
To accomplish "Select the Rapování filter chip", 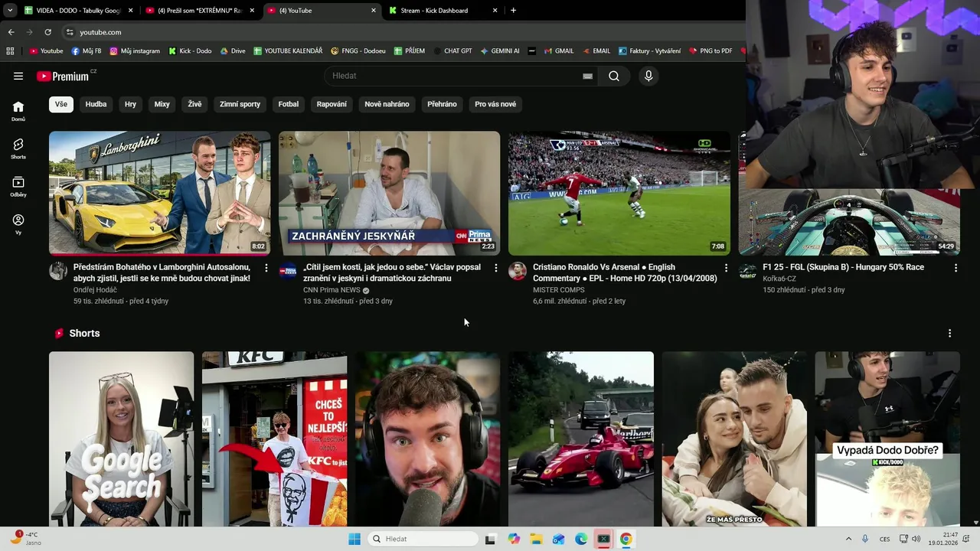I will click(x=332, y=104).
